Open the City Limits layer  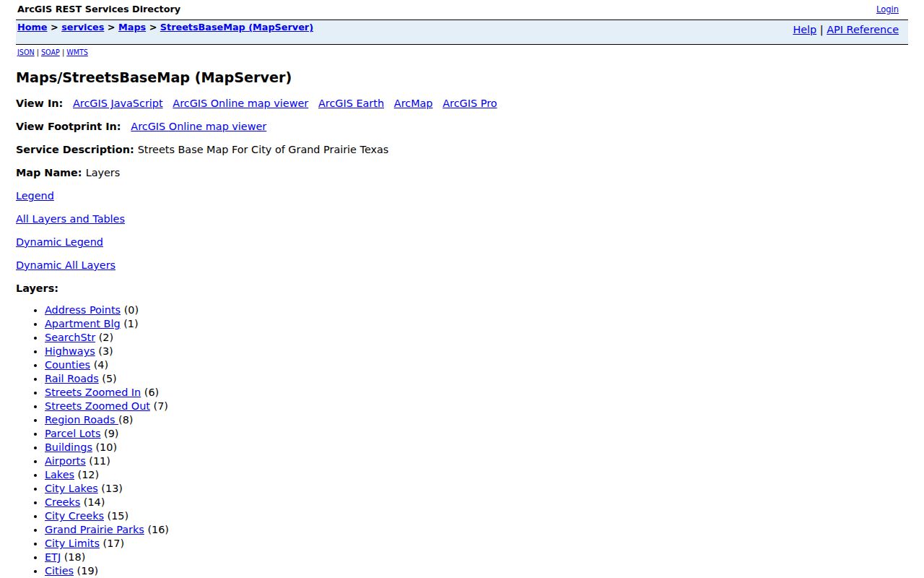72,543
